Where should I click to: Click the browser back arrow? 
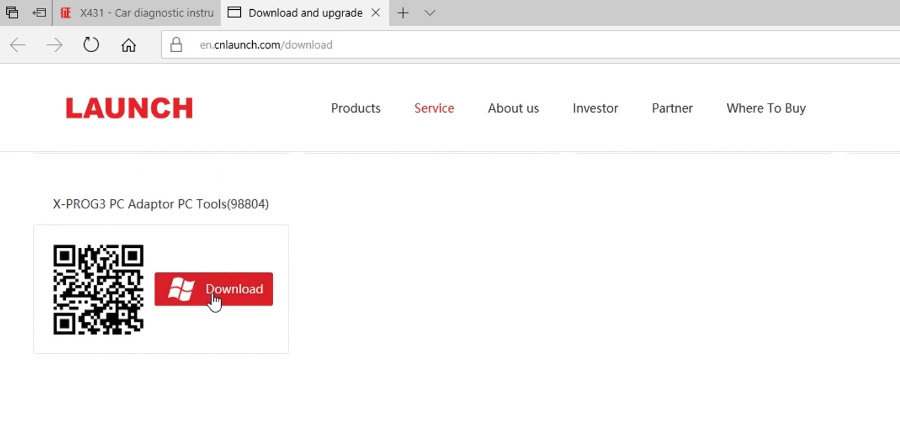(x=18, y=45)
